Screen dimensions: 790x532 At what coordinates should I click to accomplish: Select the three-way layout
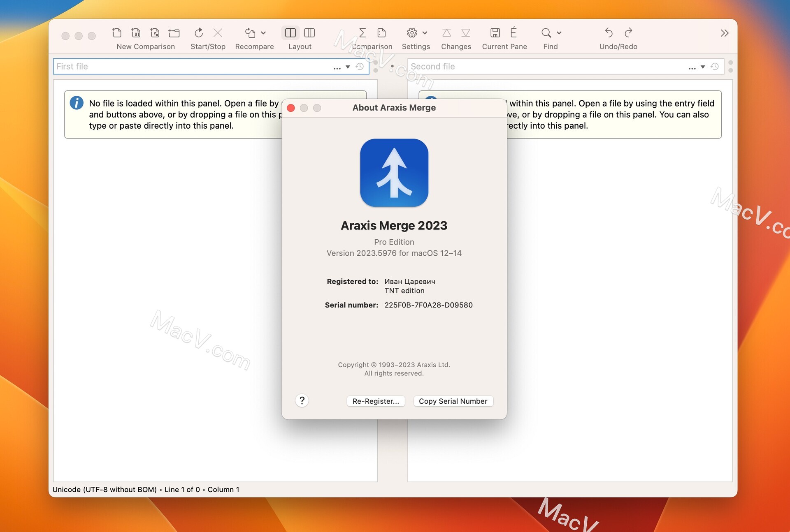pos(309,32)
